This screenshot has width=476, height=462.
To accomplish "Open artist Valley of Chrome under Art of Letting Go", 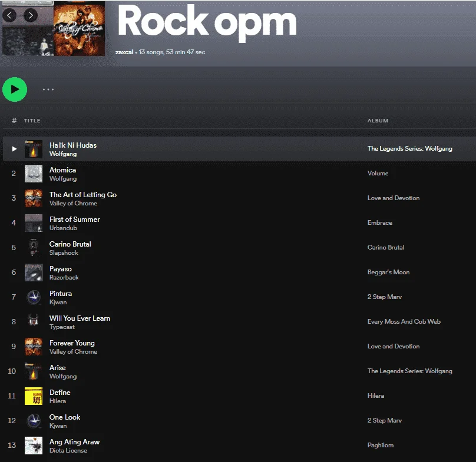I will coord(73,203).
